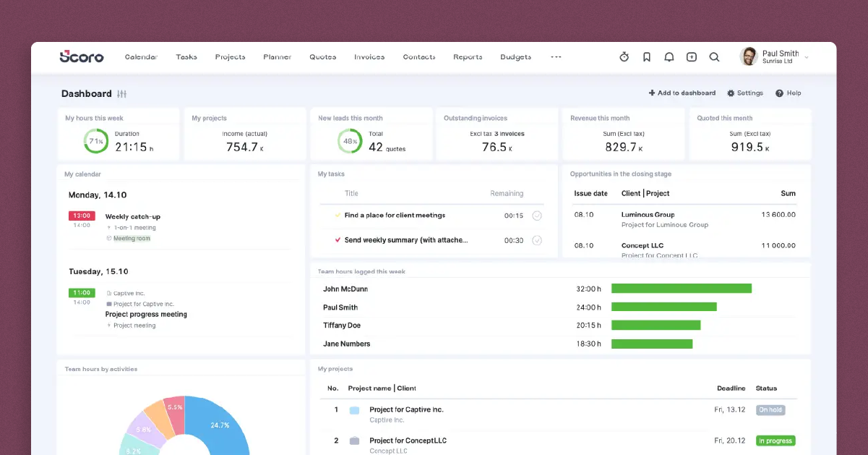Open bookmarks from the top bar
The width and height of the screenshot is (868, 455).
click(646, 56)
